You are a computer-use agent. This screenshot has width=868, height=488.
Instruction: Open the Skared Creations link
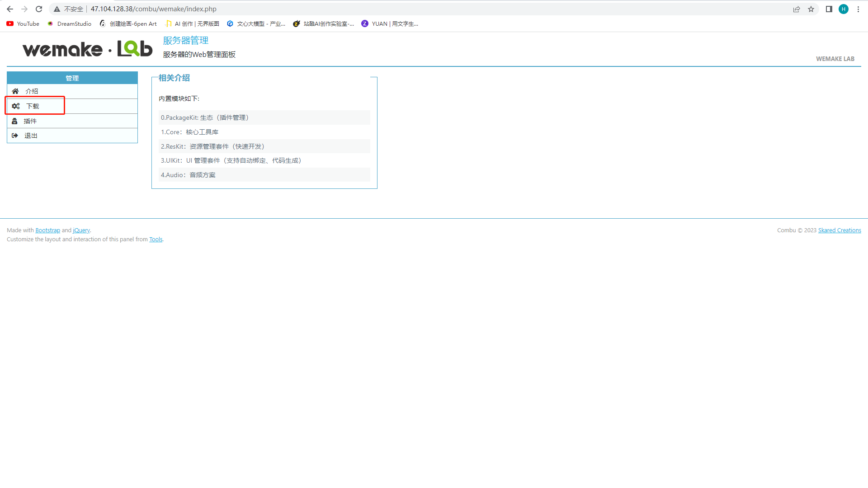(840, 230)
